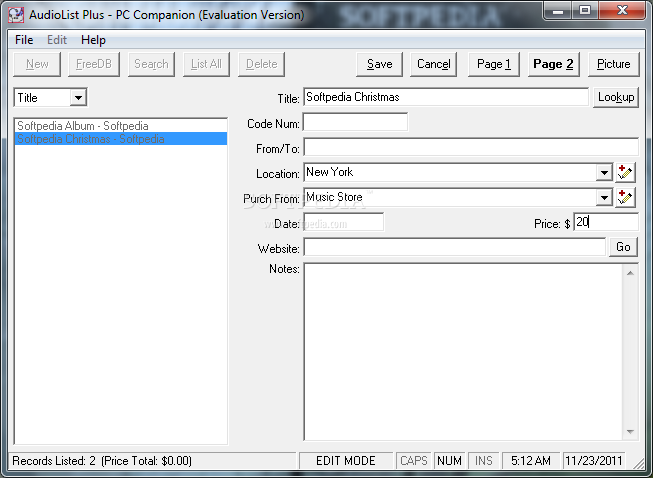This screenshot has width=653, height=478.
Task: Click 'Records Listed: 2' status bar text
Action: point(54,461)
